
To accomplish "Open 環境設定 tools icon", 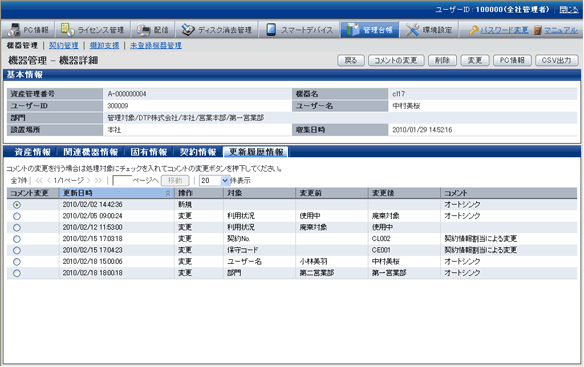I will point(412,29).
